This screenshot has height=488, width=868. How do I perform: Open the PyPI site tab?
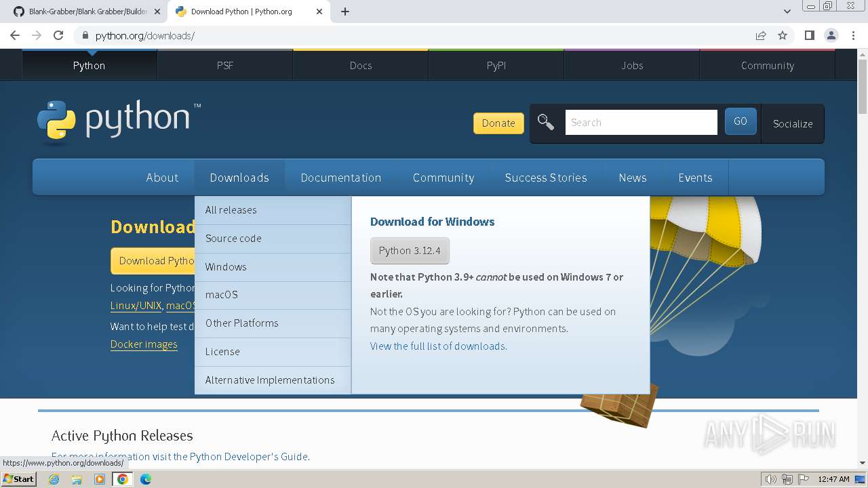[x=496, y=65]
